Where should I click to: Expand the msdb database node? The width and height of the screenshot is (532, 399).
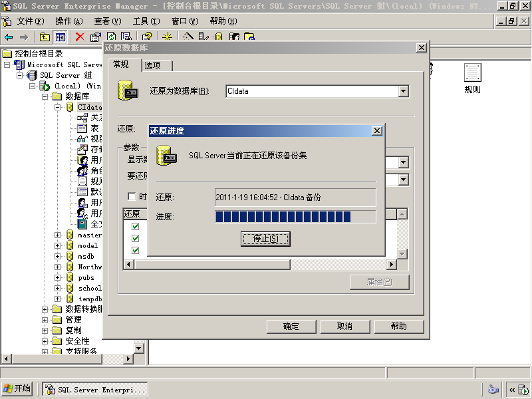[57, 256]
